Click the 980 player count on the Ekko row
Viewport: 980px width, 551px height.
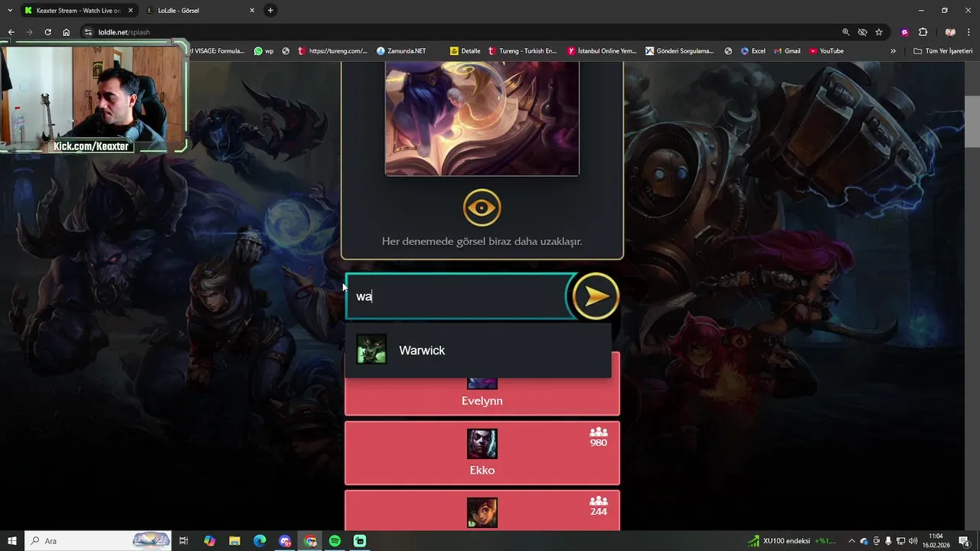[x=598, y=443]
